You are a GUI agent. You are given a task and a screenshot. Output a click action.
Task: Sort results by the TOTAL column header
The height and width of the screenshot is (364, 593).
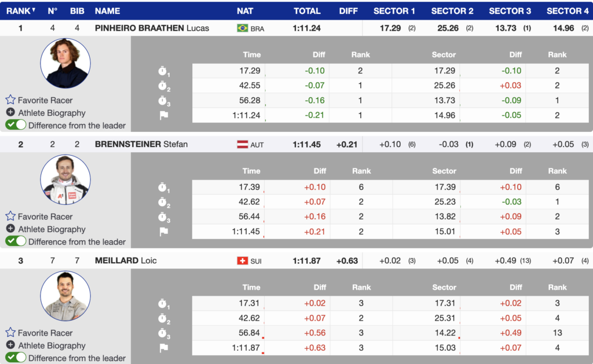point(308,10)
